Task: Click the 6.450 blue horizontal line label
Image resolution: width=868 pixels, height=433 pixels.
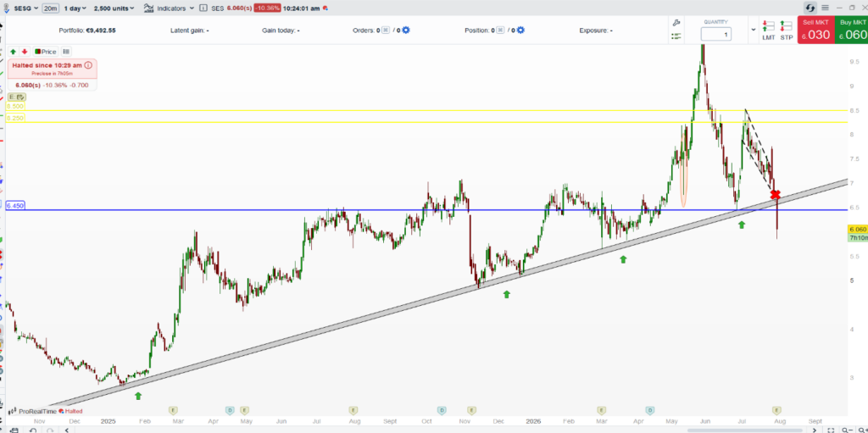Action: [x=15, y=206]
